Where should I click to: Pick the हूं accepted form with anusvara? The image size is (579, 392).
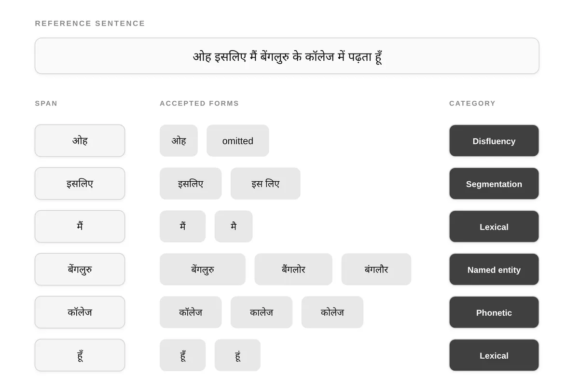237,355
